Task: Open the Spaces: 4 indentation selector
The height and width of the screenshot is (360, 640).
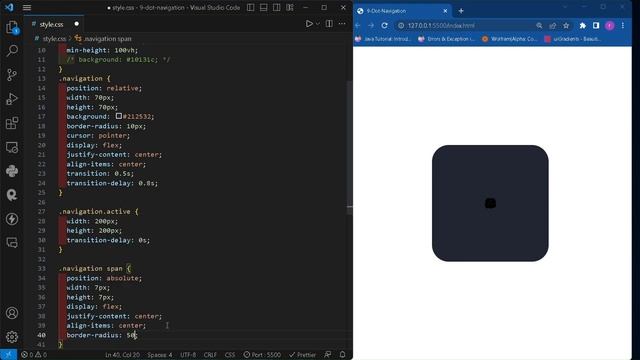Action: coord(160,355)
